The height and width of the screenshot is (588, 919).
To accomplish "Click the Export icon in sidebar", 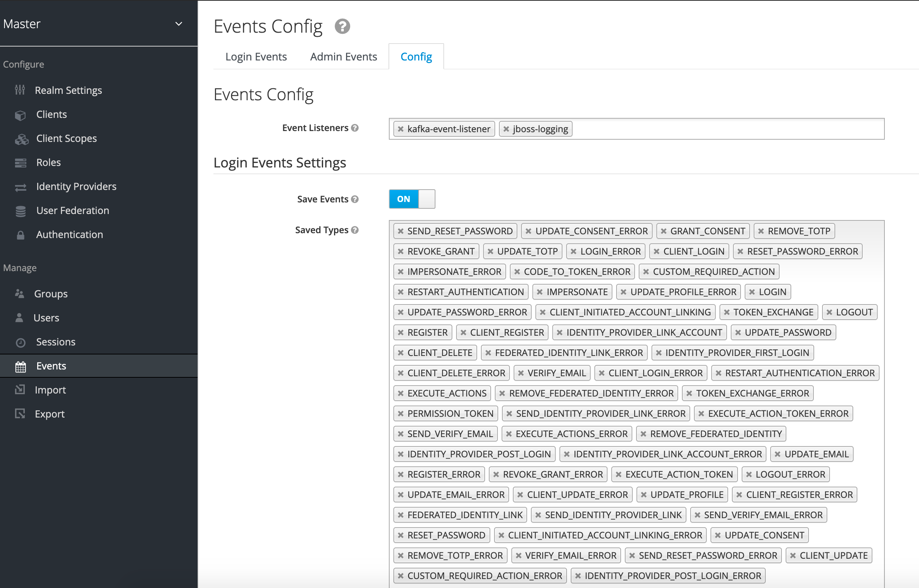I will (x=20, y=413).
